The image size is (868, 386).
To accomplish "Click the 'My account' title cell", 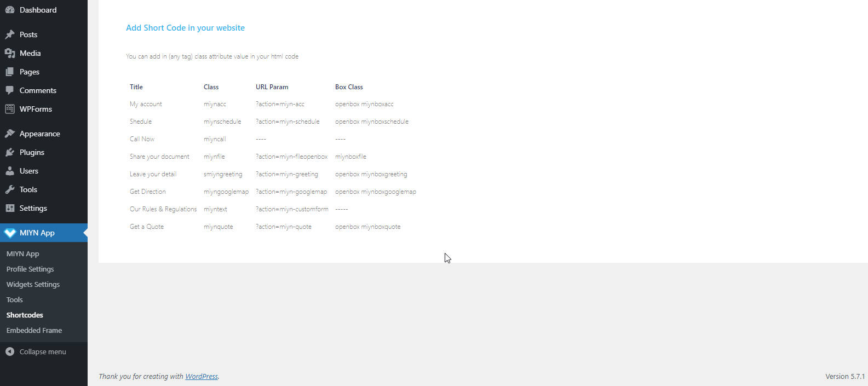I will tap(146, 104).
